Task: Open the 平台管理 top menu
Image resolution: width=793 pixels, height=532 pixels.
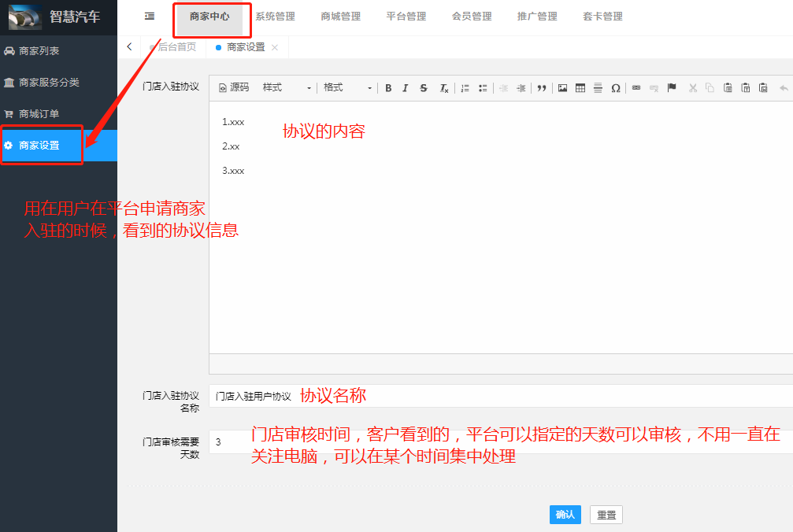Action: [x=406, y=17]
